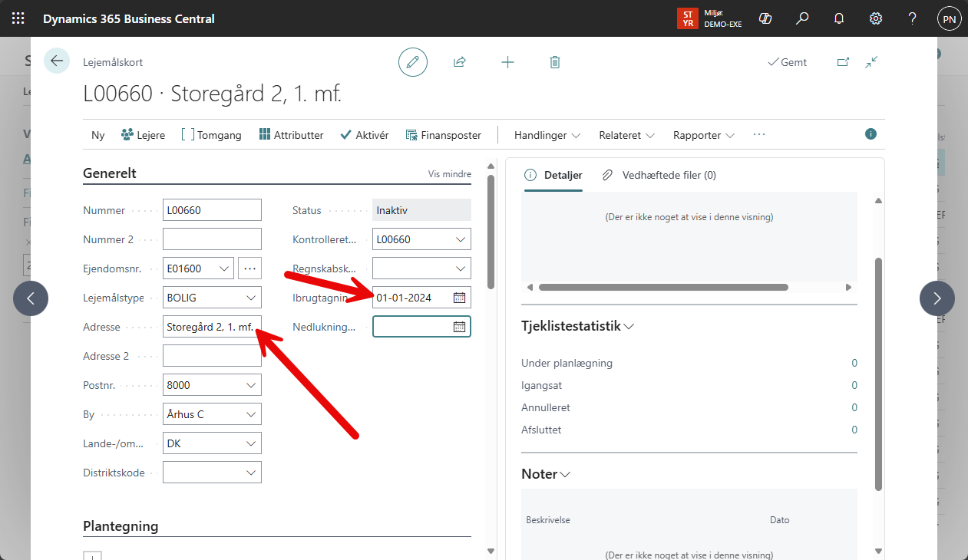Open notifications bell icon
968x560 pixels.
[839, 18]
